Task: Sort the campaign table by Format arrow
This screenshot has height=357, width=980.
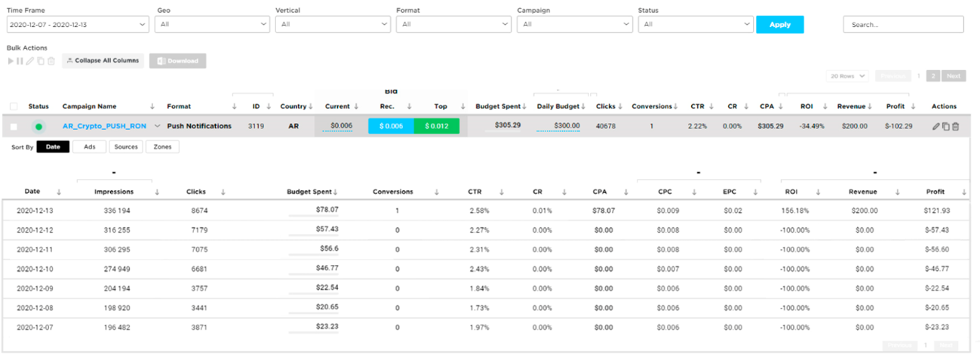Action: click(235, 106)
